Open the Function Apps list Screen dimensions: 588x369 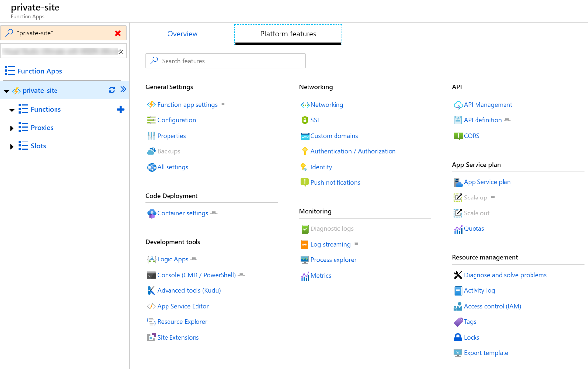click(40, 71)
